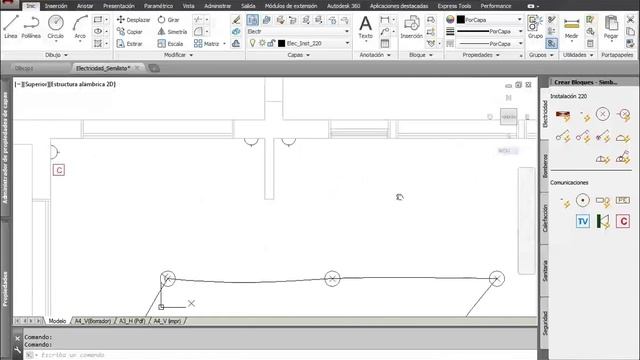Image resolution: width=640 pixels, height=360 pixels.
Task: Open the lineweight PorCapa dropdown
Action: tap(520, 31)
